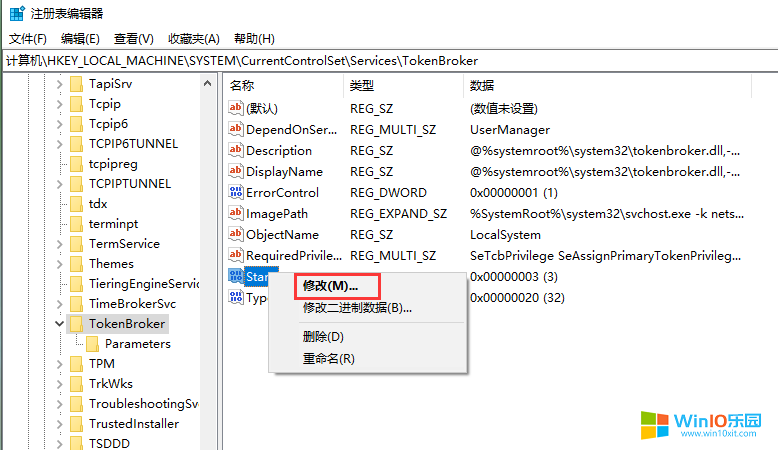Click the string icon beside ImagePath
The image size is (778, 450).
tap(236, 213)
